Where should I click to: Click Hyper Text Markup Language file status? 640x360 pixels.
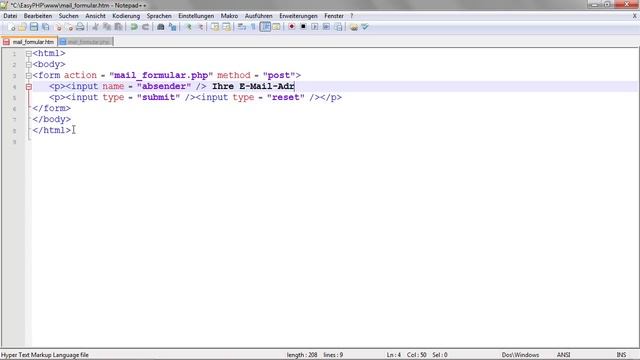[x=45, y=355]
